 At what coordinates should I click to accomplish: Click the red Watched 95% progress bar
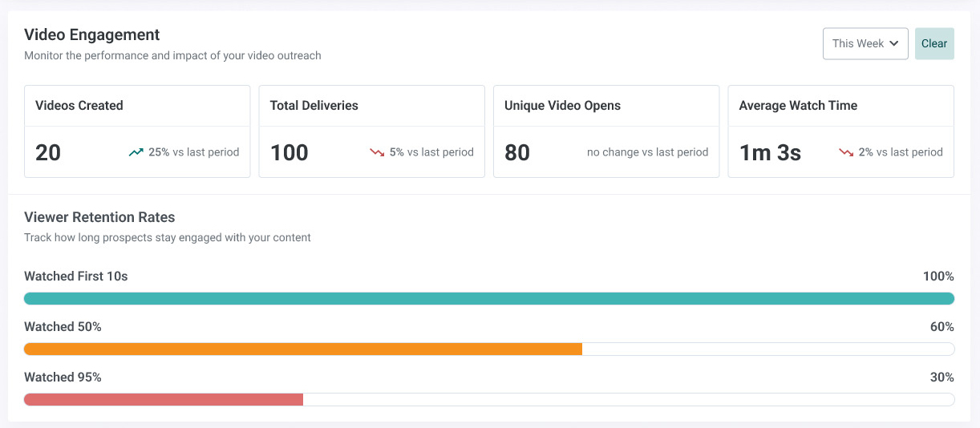[x=164, y=399]
